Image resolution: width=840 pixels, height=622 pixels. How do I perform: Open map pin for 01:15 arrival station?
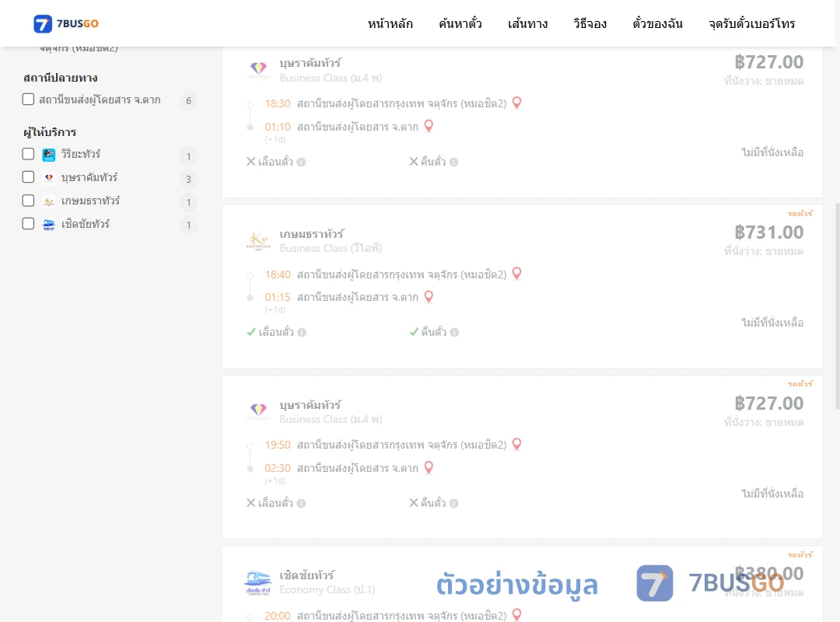coord(429,296)
